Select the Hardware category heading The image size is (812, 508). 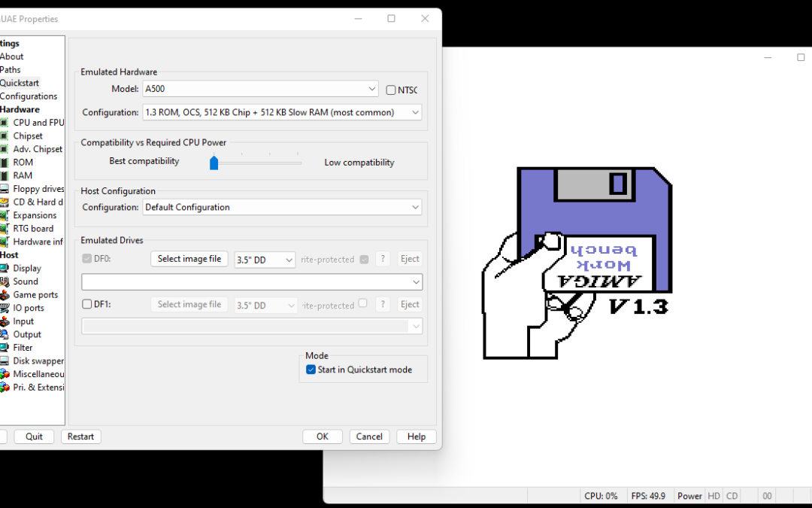(20, 109)
